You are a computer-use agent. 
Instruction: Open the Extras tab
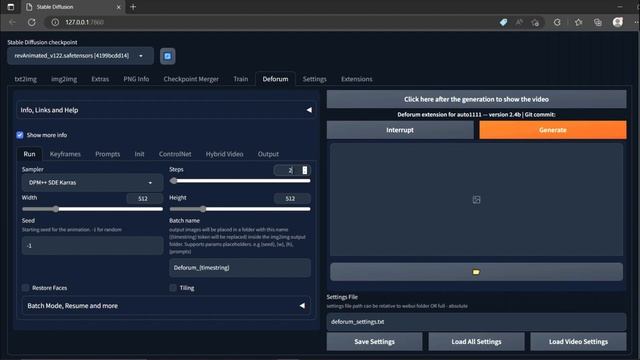[x=100, y=79]
